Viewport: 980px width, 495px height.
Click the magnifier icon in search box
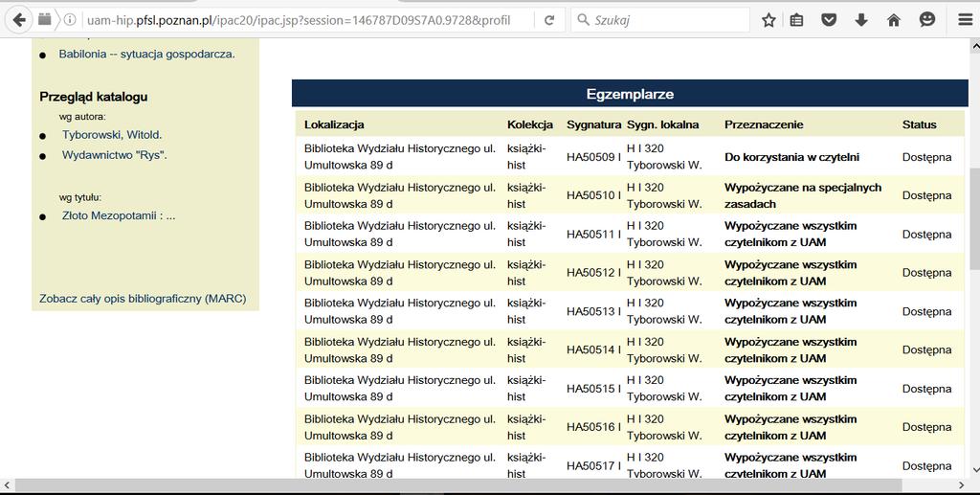[583, 20]
